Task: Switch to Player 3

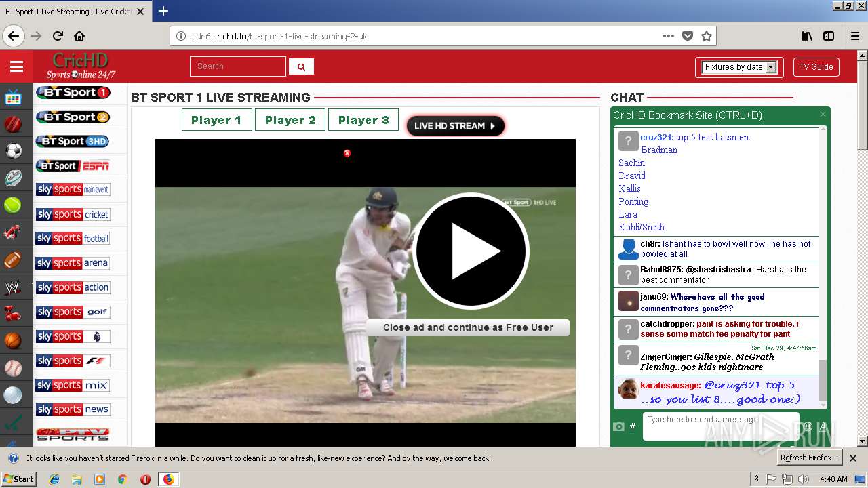Action: click(x=363, y=120)
